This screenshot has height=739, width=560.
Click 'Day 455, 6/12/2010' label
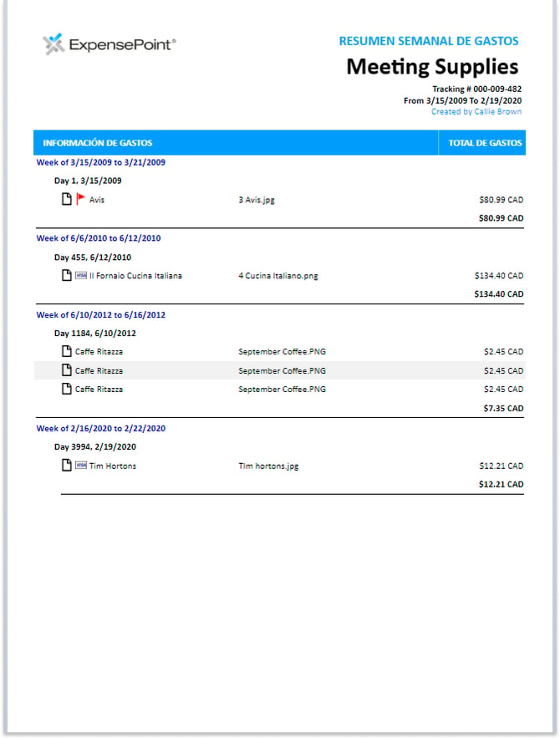pos(93,257)
